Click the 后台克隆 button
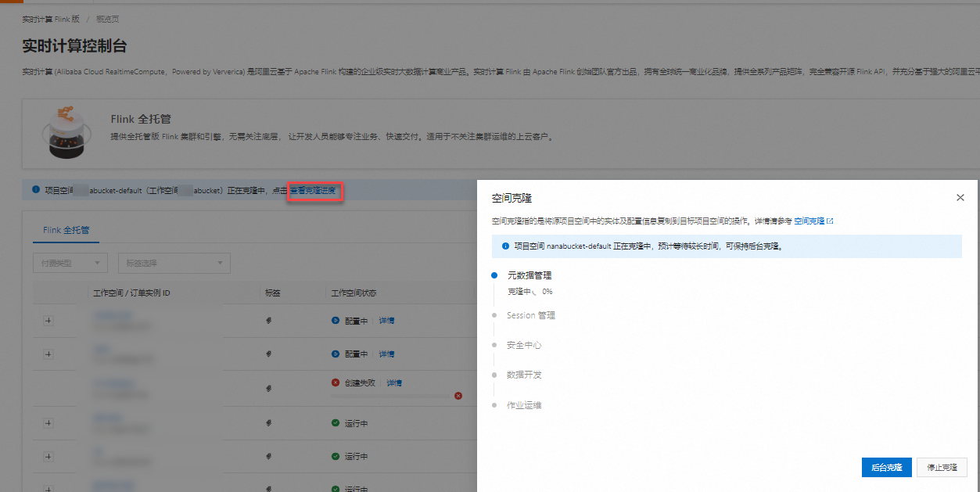980x492 pixels. click(x=886, y=468)
